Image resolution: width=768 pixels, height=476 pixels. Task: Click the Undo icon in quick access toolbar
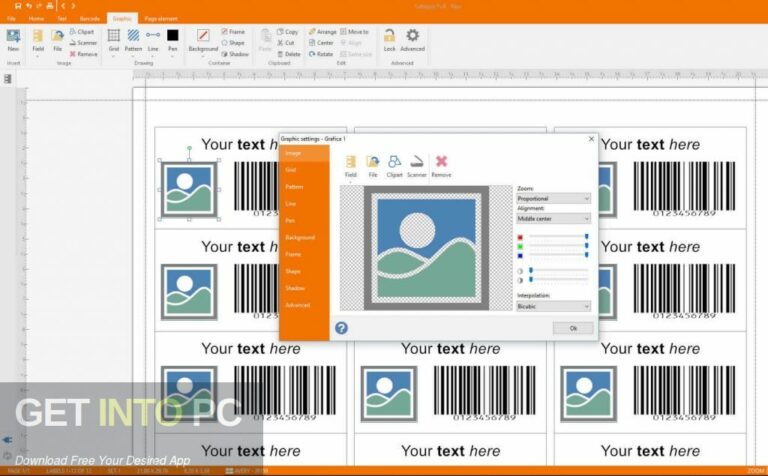coord(29,6)
